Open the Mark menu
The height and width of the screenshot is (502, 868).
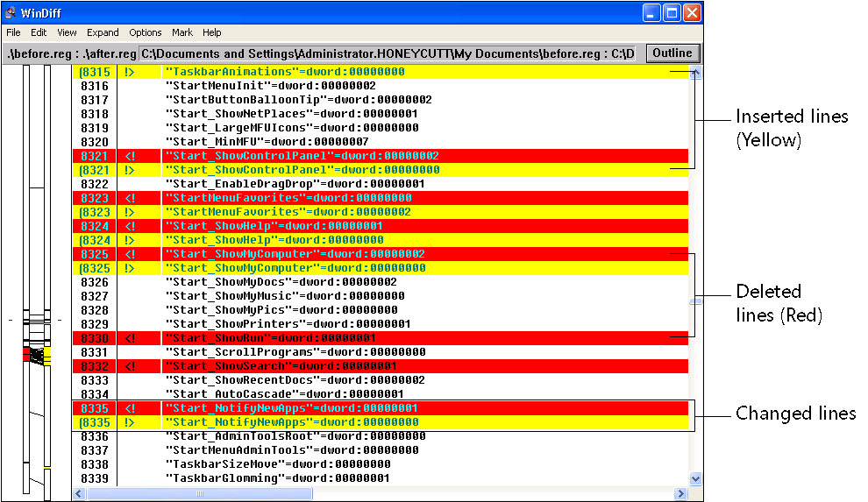tap(182, 32)
